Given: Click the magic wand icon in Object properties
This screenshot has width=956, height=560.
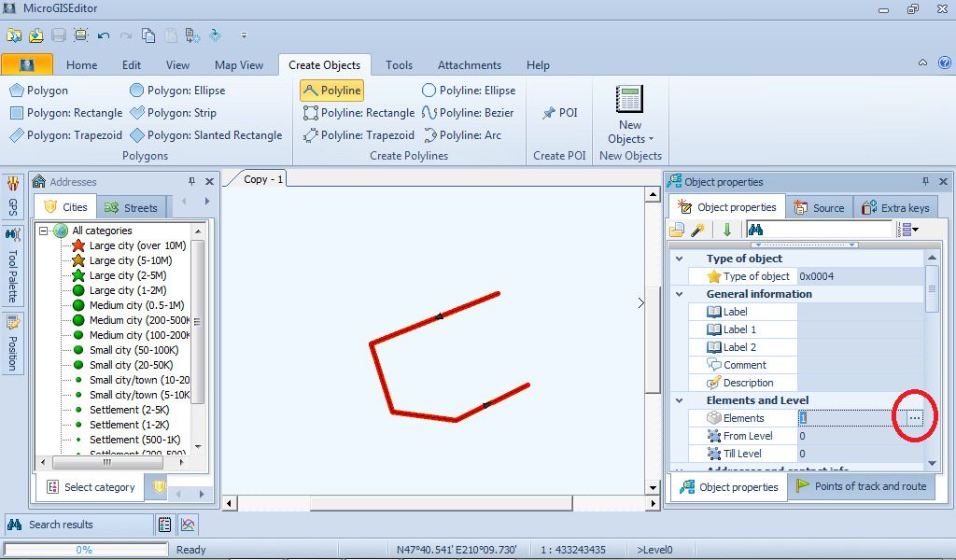Looking at the screenshot, I should point(697,230).
